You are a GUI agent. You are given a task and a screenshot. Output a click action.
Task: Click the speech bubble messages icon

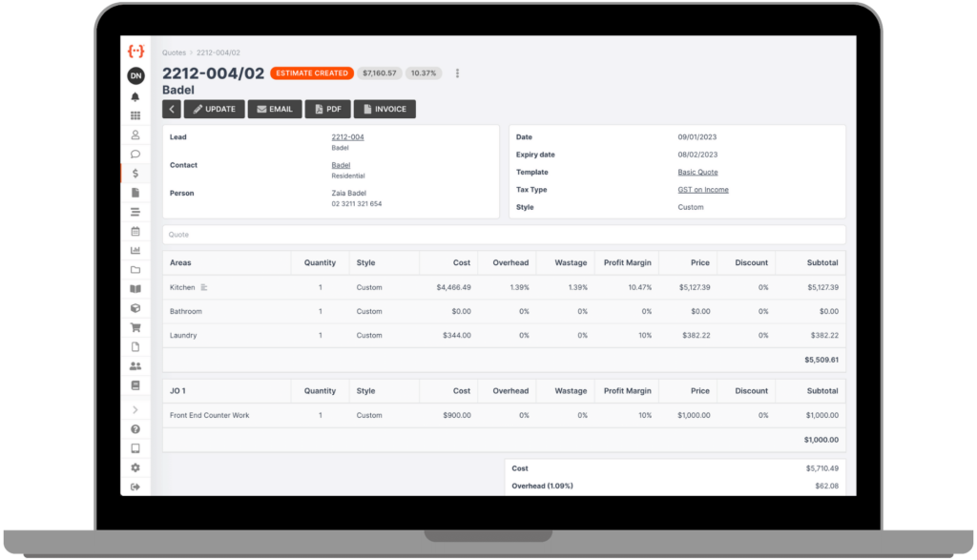coord(135,154)
